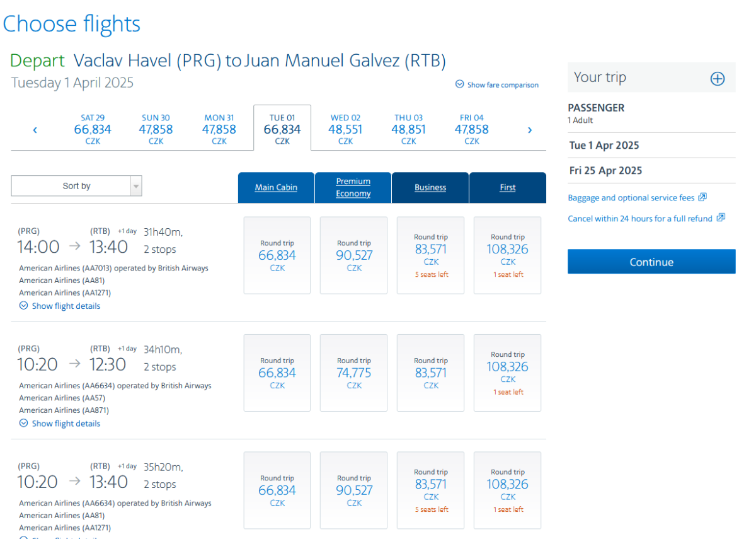Pick Main Cabin 66,834 fare for 14:00 flight
The width and height of the screenshot is (756, 539).
coord(277,255)
